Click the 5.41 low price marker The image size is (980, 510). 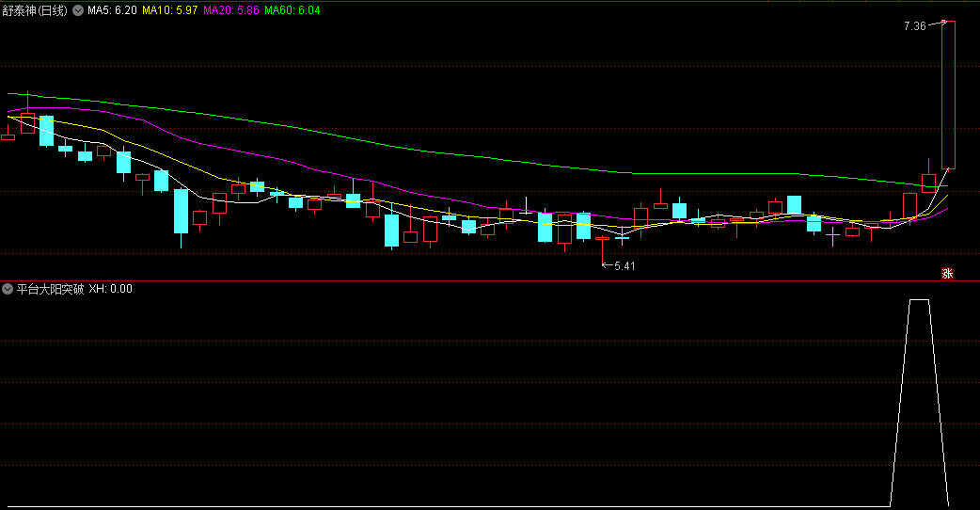point(624,266)
